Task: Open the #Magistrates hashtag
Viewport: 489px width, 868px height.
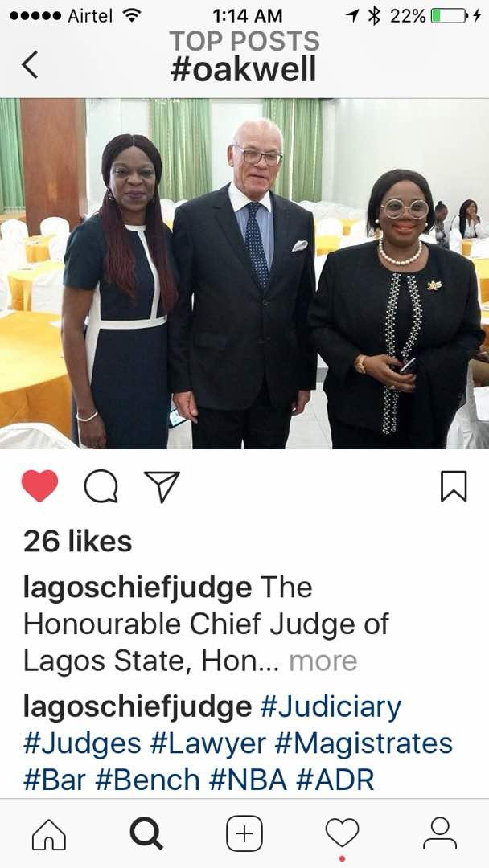Action: point(364,744)
